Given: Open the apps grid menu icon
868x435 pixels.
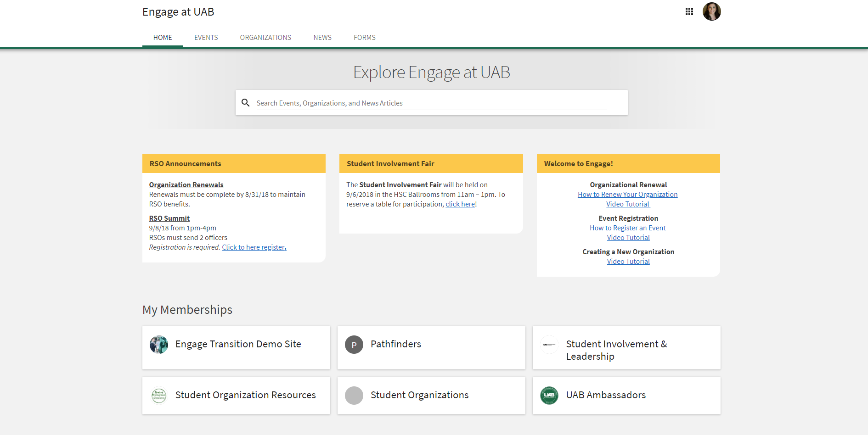Looking at the screenshot, I should (x=689, y=12).
